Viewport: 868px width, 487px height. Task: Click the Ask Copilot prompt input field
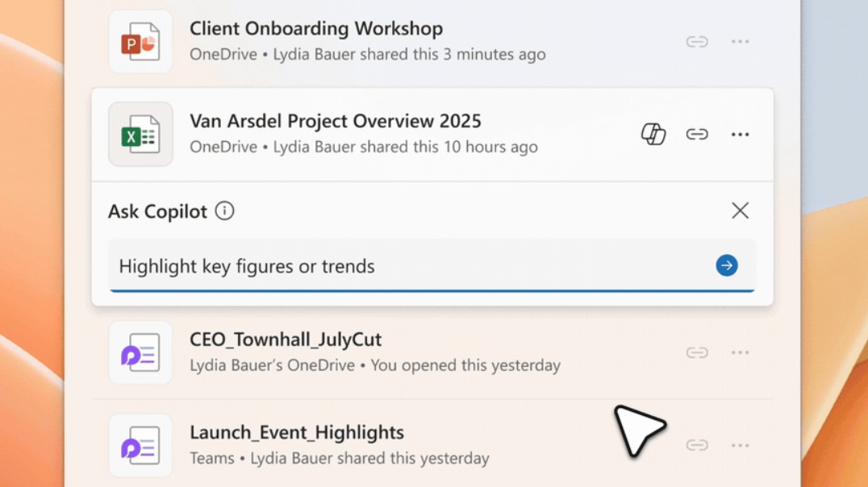(x=403, y=266)
